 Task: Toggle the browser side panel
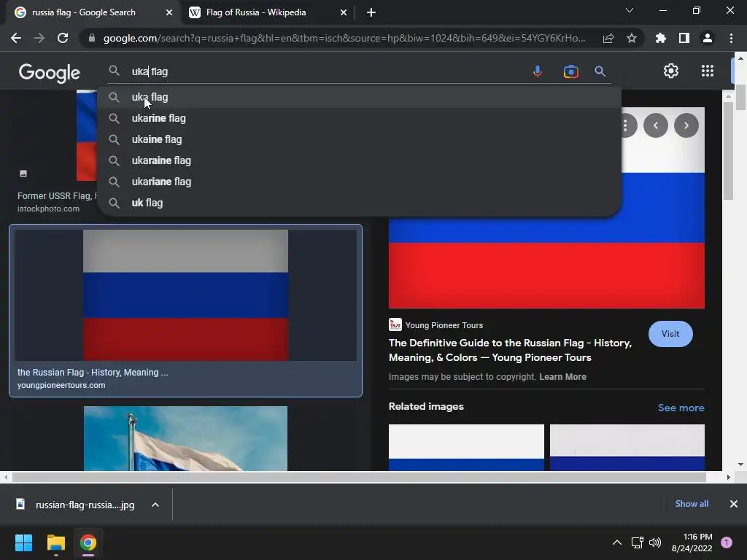[x=684, y=38]
